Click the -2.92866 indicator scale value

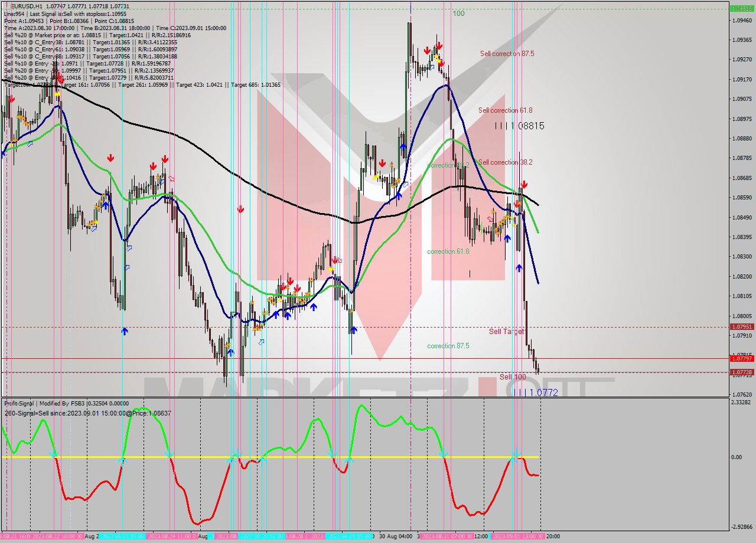tap(742, 526)
